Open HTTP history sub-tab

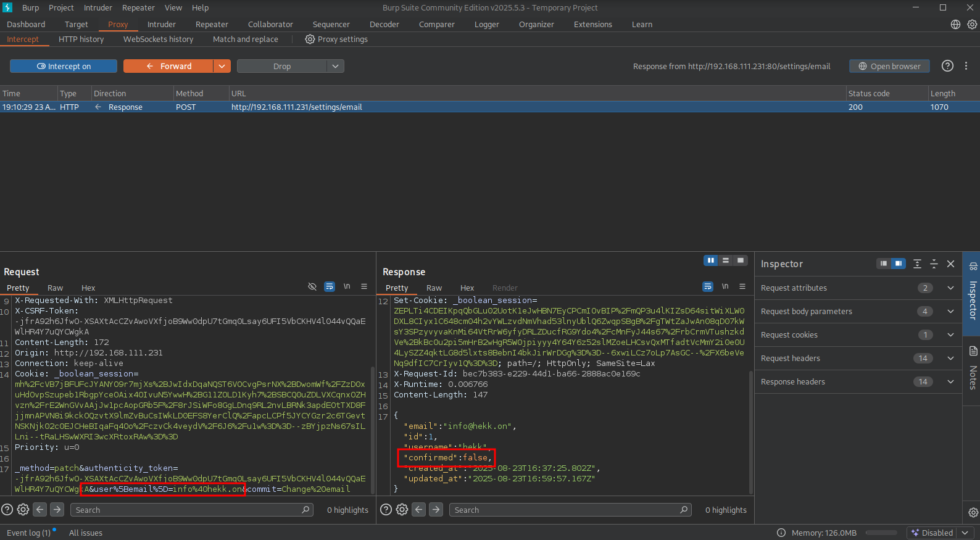tap(81, 39)
